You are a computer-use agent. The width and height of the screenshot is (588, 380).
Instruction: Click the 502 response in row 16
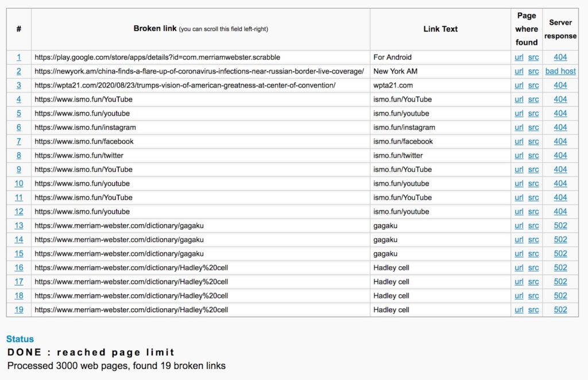560,268
